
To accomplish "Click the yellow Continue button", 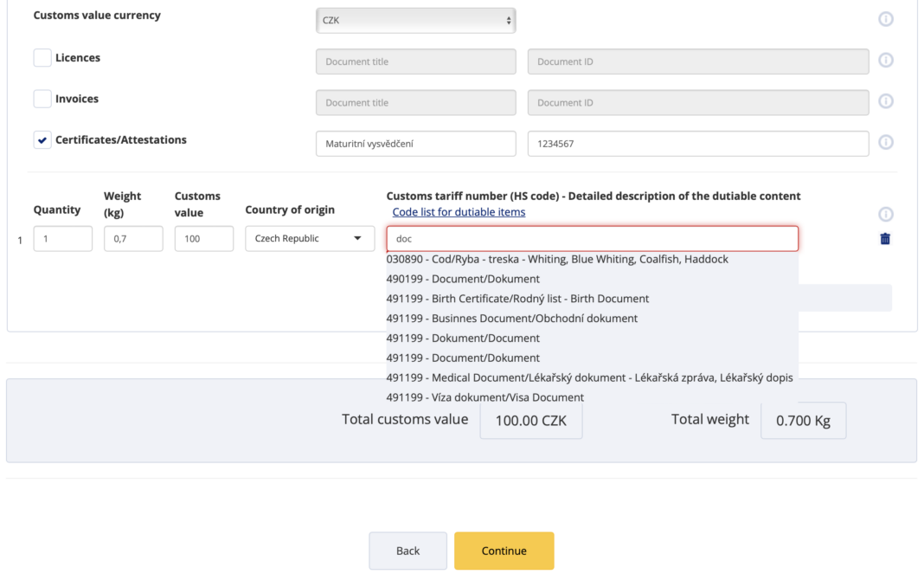I will (x=504, y=551).
